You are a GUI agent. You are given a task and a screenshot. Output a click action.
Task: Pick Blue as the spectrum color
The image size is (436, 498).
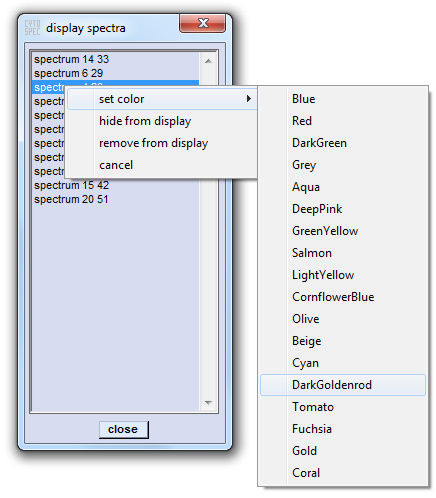(343, 99)
